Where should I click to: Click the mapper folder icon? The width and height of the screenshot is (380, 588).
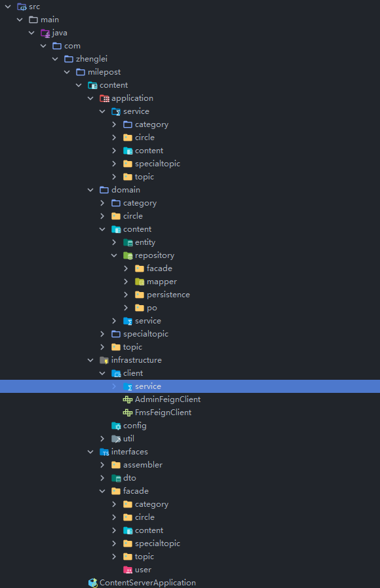coord(140,282)
